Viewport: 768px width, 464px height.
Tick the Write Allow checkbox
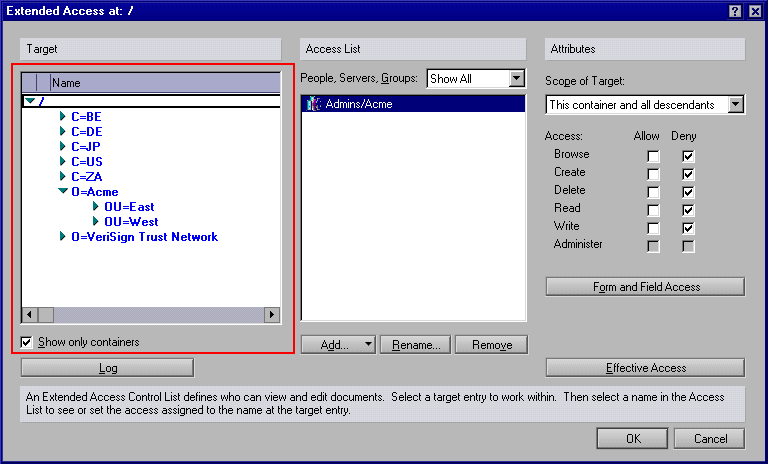pos(653,228)
